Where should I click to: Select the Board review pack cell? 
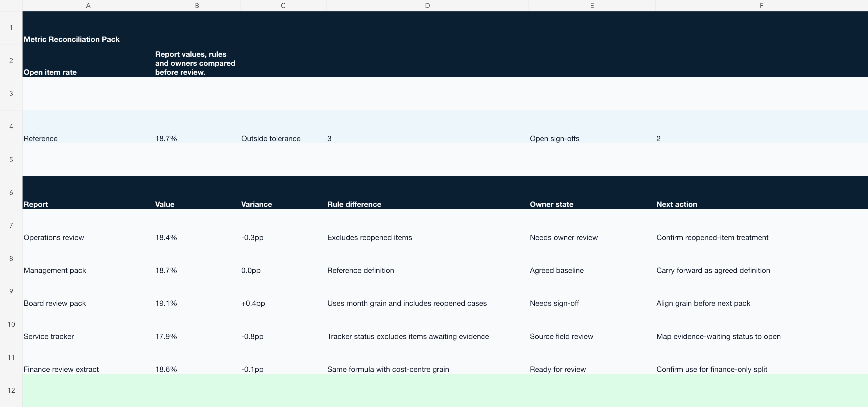(x=88, y=291)
